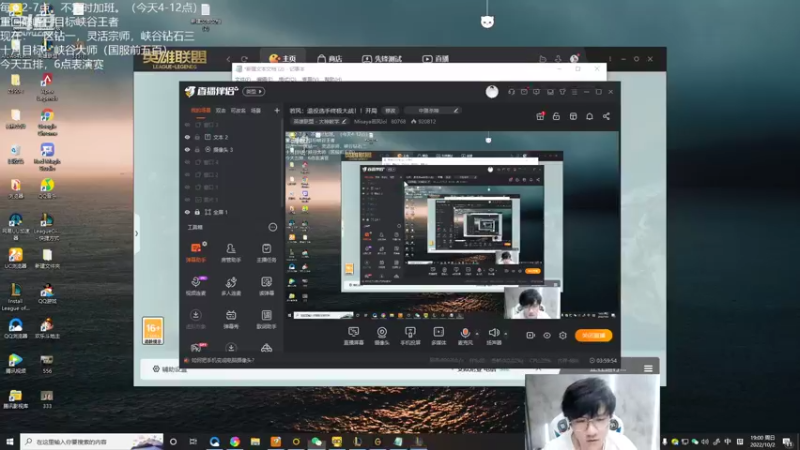Select the first scene tab

201,110
